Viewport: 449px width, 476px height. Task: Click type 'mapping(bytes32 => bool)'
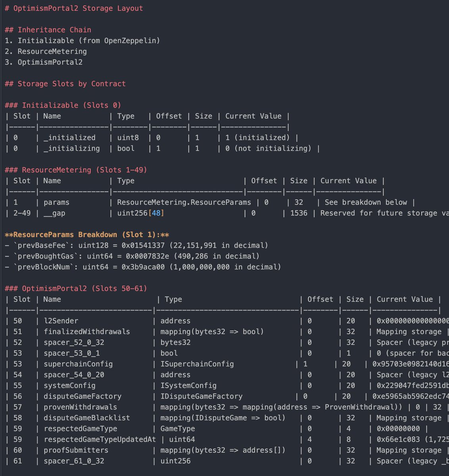[212, 331]
